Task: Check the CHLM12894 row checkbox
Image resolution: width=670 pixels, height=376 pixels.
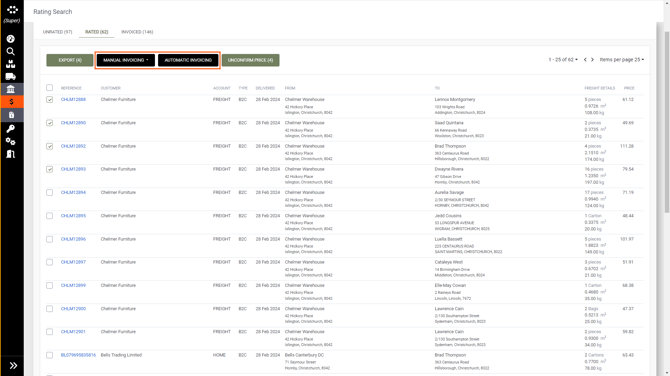Action: pos(50,193)
